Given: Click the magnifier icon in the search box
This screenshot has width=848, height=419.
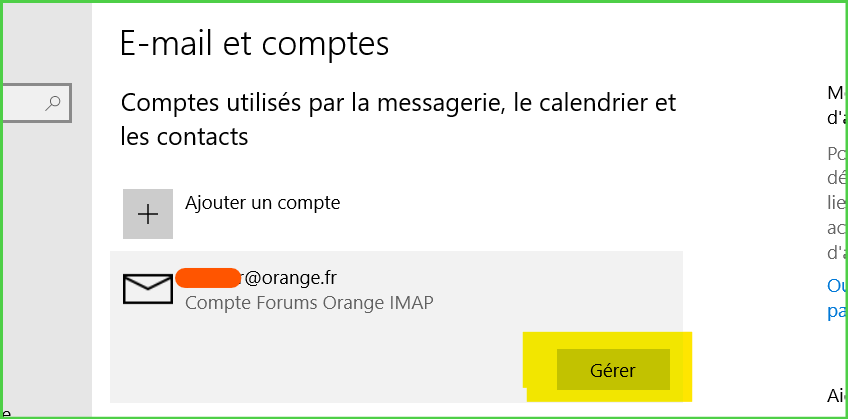Looking at the screenshot, I should coord(54,103).
